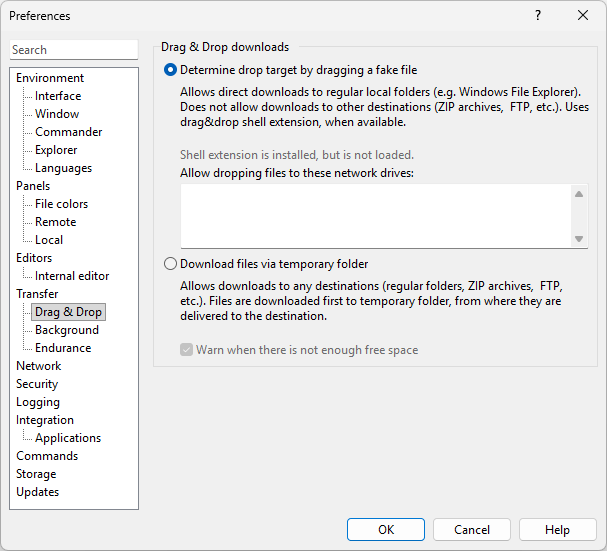Select Endurance under Transfer
This screenshot has height=551, width=607.
63,348
